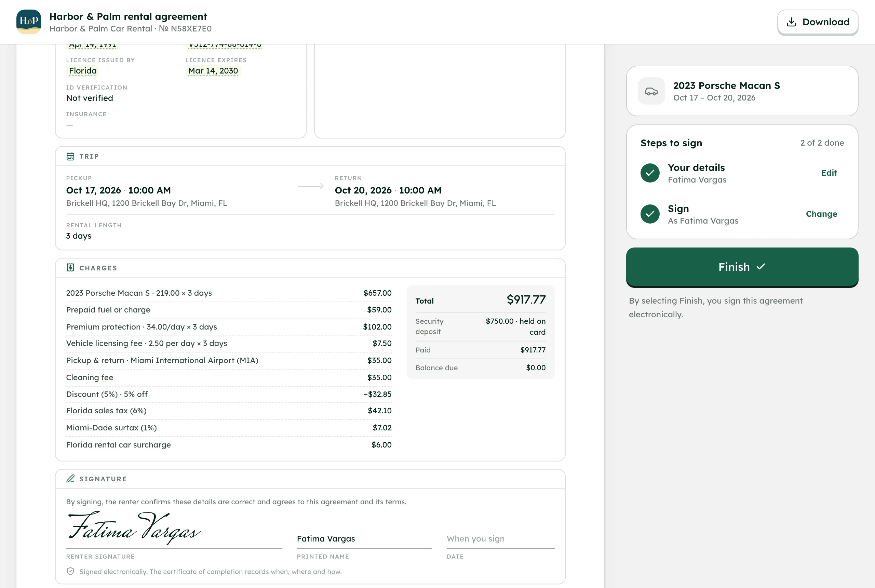Click the printed name field Fatima Vargas
This screenshot has height=588, width=875.
tap(364, 539)
